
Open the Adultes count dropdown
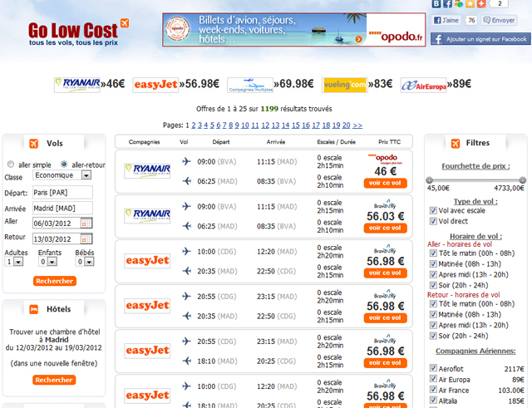13,262
